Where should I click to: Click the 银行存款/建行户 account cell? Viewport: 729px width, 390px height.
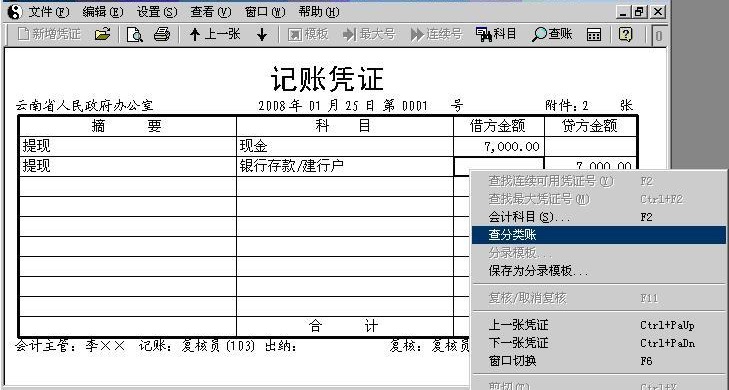coord(345,166)
